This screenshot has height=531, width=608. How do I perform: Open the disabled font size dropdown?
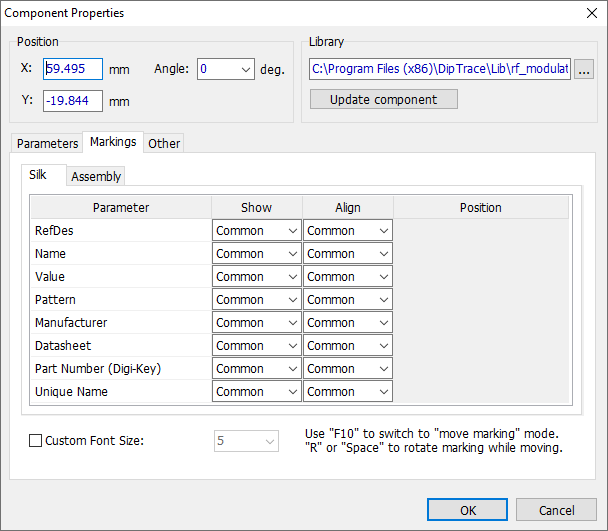tap(246, 441)
